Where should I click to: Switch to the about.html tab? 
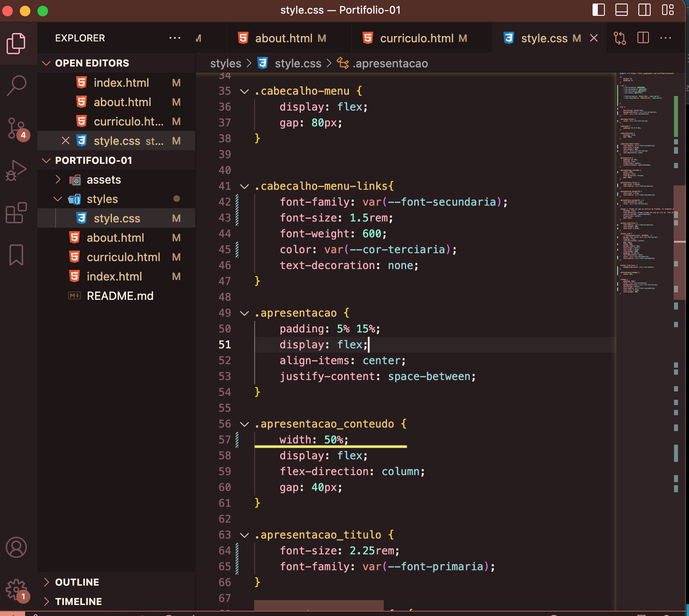pyautogui.click(x=289, y=38)
